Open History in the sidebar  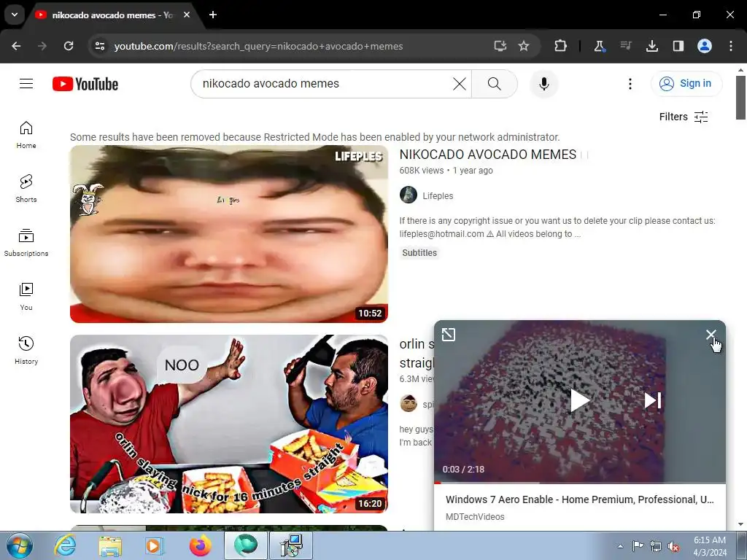(x=26, y=350)
